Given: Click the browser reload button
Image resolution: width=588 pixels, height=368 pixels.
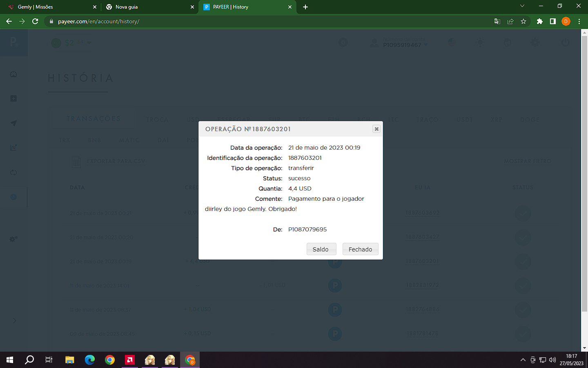Looking at the screenshot, I should coord(35,21).
